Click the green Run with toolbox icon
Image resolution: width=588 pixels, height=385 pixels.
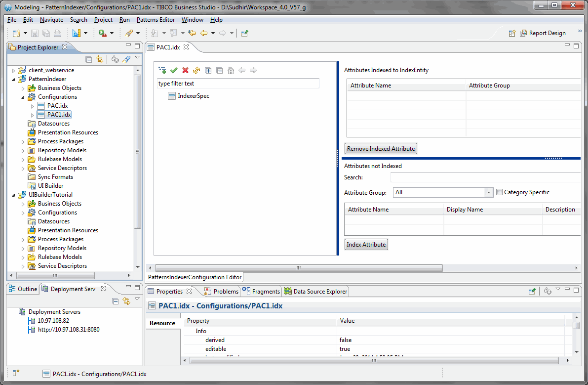click(x=102, y=33)
